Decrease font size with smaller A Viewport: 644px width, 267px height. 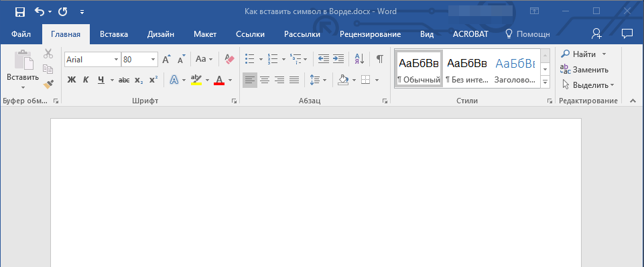(181, 60)
